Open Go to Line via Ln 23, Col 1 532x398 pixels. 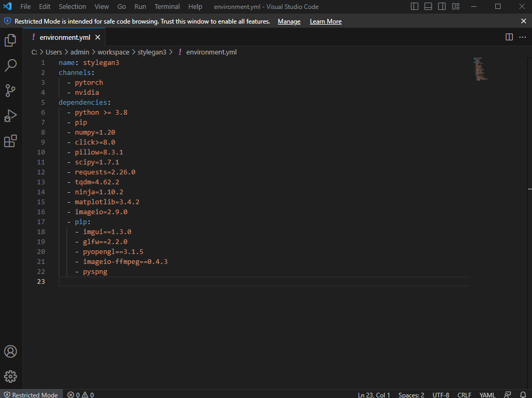click(374, 395)
